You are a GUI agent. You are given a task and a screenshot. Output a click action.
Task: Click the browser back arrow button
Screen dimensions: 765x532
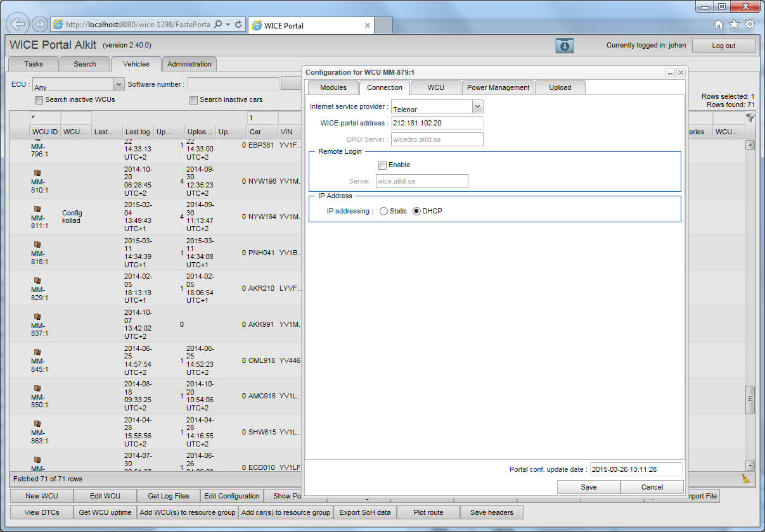coord(19,25)
